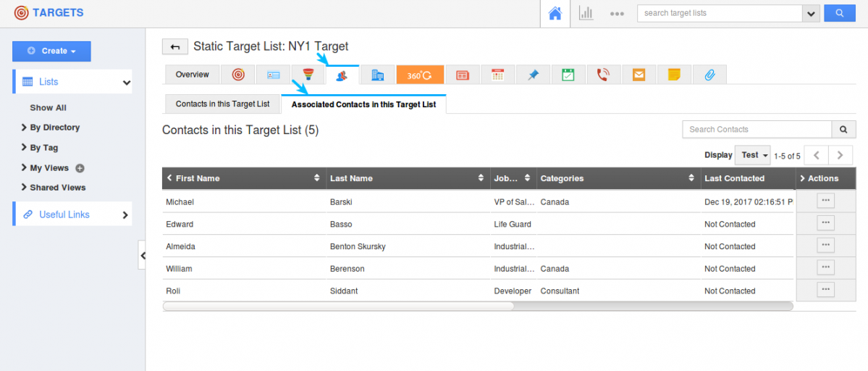Open the funnel tab icon
868x371 pixels.
coord(308,75)
